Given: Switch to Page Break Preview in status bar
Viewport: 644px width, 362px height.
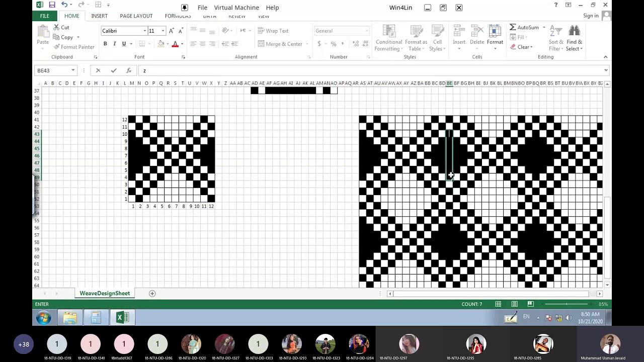Looking at the screenshot, I should tap(530, 304).
